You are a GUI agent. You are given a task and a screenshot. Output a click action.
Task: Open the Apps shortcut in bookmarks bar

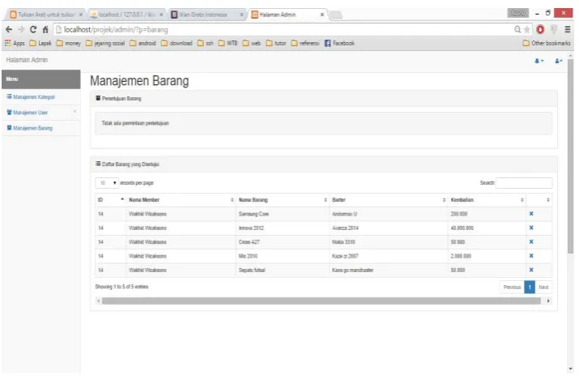pyautogui.click(x=15, y=43)
